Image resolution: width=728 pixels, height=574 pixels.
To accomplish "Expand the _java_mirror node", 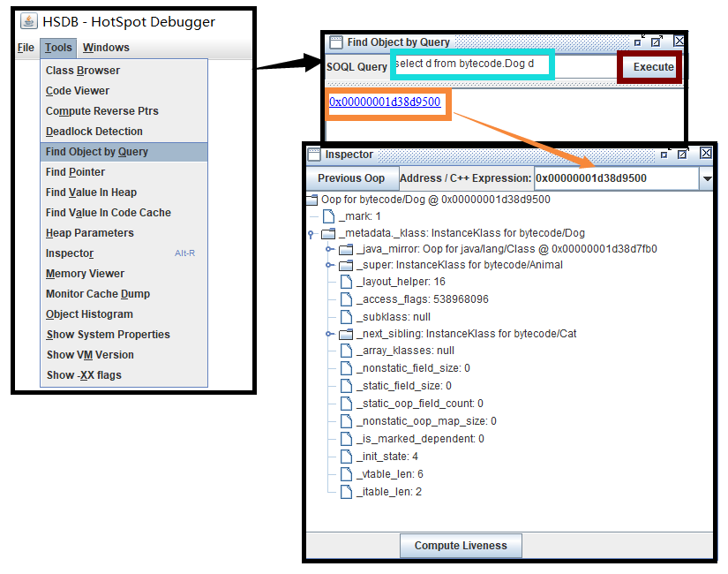I will [x=330, y=250].
